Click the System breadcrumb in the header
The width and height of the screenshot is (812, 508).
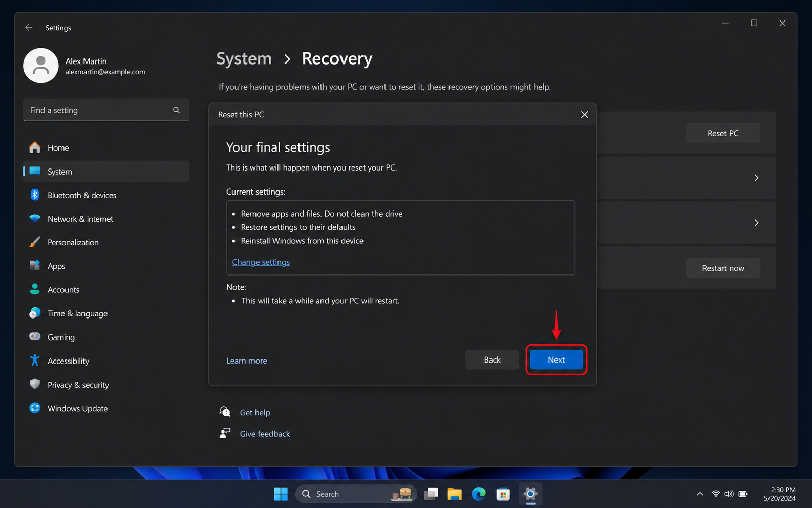point(244,59)
